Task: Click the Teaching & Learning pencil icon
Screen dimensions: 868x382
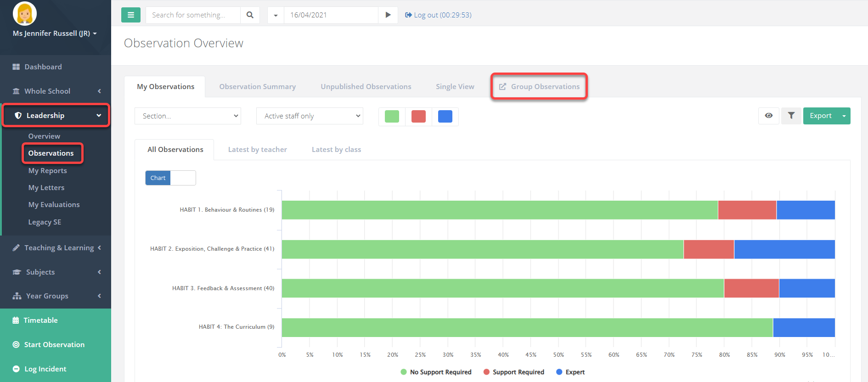Action: click(x=16, y=247)
